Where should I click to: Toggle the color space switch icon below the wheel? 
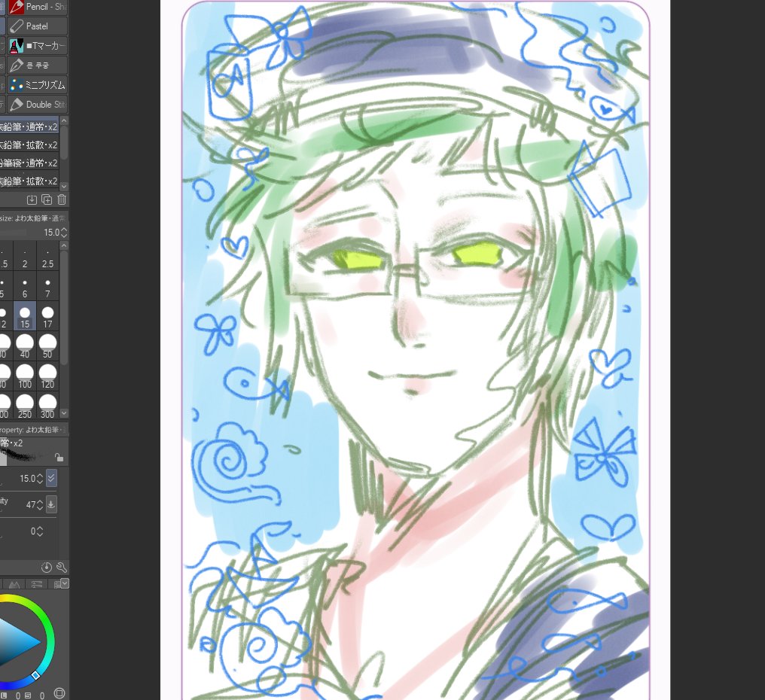pos(59,692)
